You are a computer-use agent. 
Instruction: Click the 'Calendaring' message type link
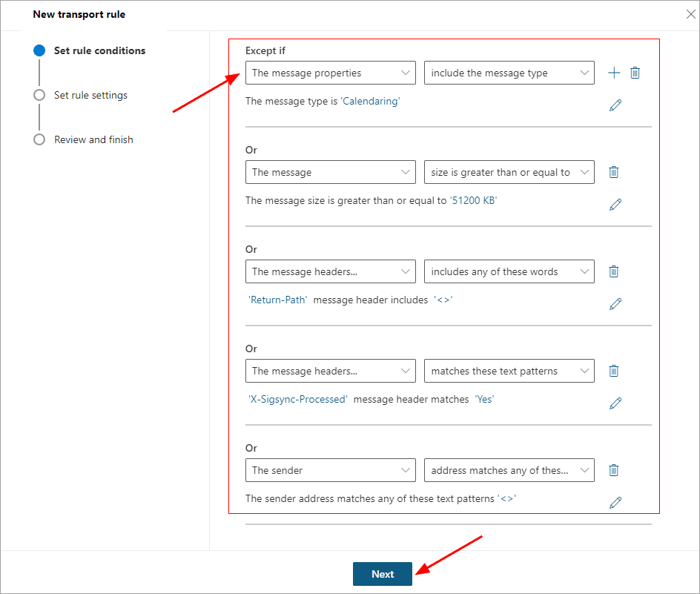pos(371,102)
